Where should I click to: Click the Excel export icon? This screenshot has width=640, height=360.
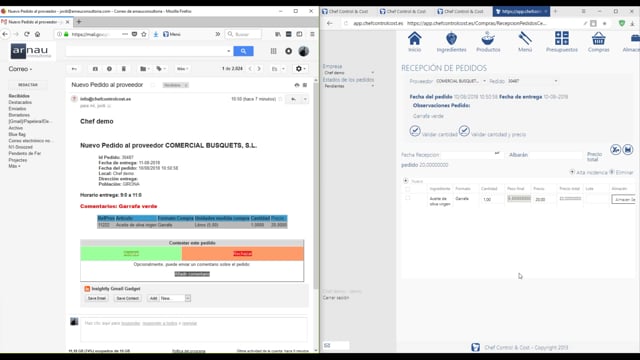(x=616, y=150)
